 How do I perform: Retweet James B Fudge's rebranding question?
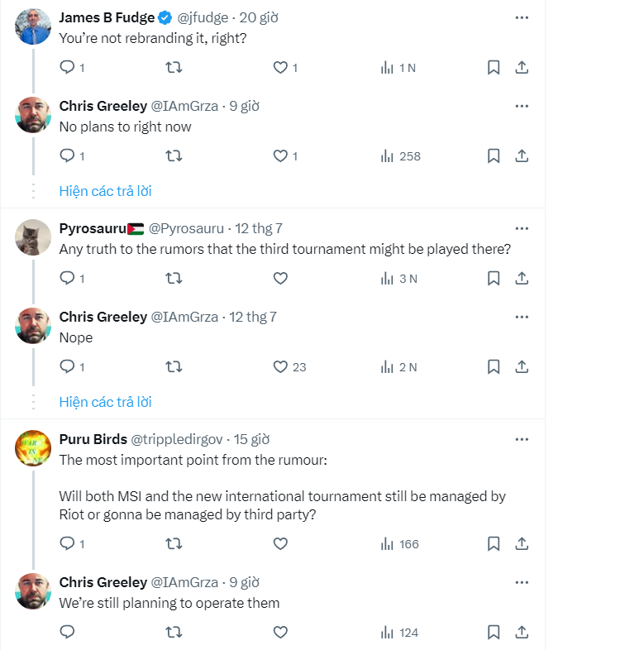pos(174,68)
